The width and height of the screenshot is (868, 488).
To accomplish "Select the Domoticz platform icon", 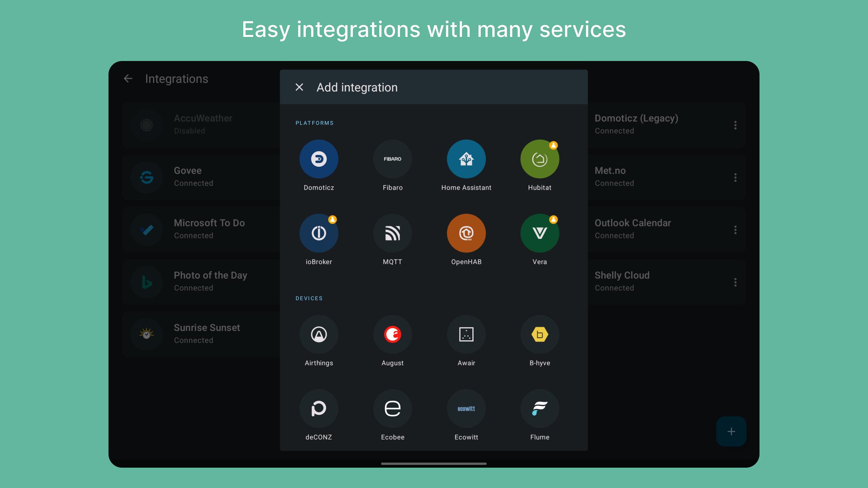I will [319, 159].
